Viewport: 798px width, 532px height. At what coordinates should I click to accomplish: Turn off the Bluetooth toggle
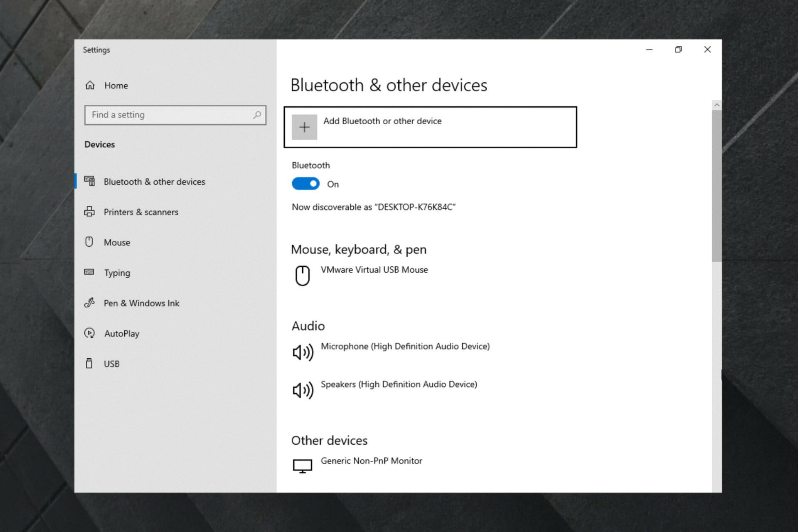pos(305,183)
